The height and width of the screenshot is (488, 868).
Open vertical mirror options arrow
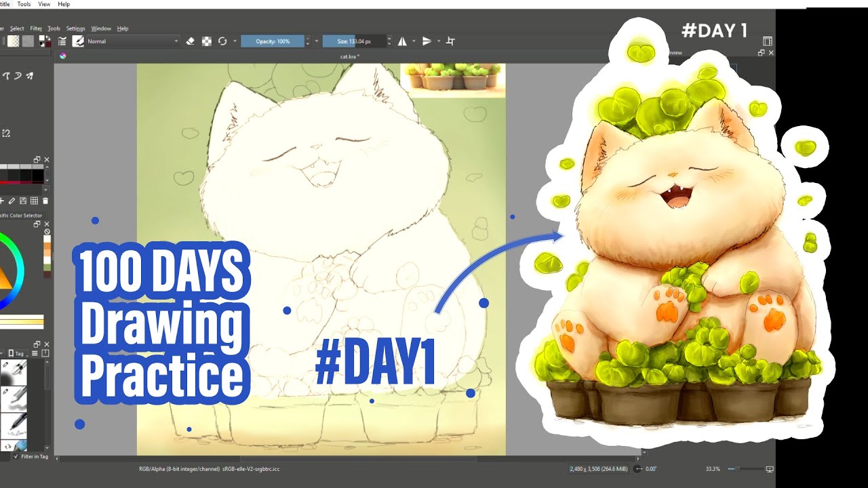439,41
